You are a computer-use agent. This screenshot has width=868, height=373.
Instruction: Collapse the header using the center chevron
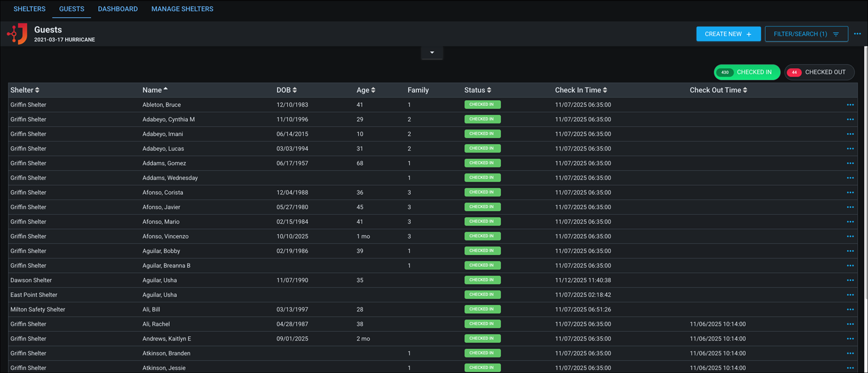pyautogui.click(x=432, y=52)
